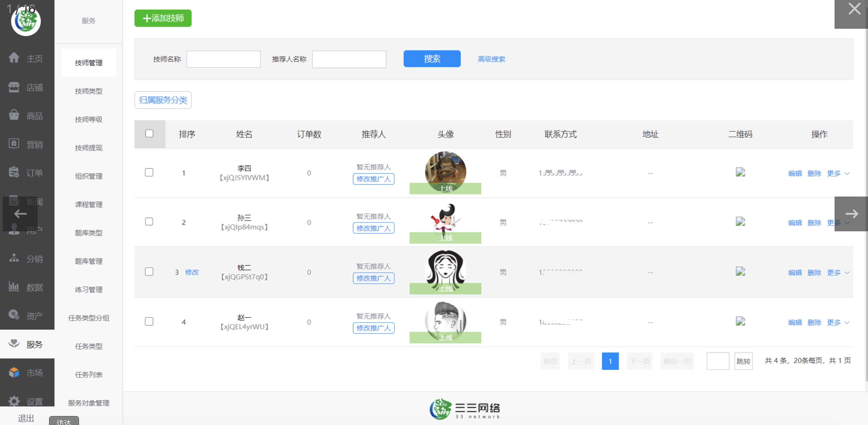This screenshot has height=425, width=868.
Task: Open the 技师类型 submenu item
Action: point(89,91)
